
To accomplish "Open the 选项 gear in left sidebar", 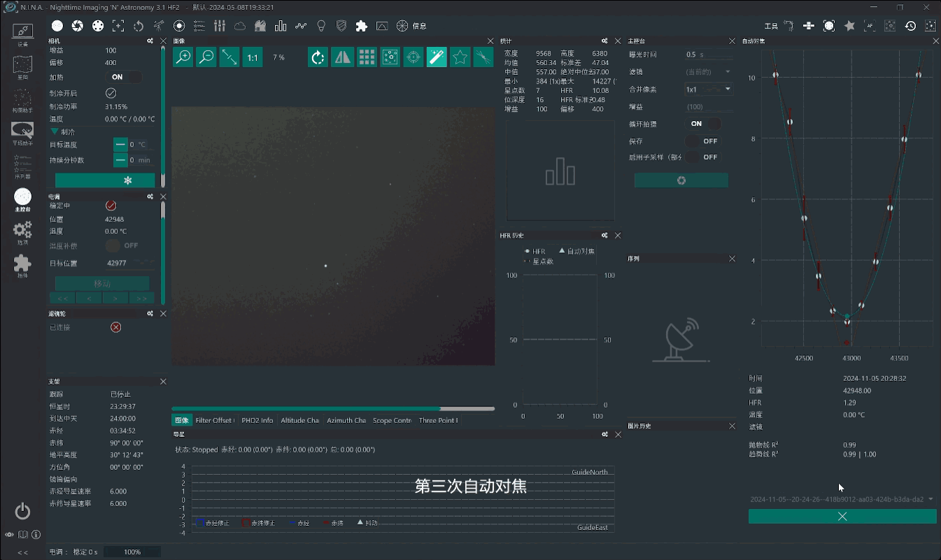I will coord(22,231).
